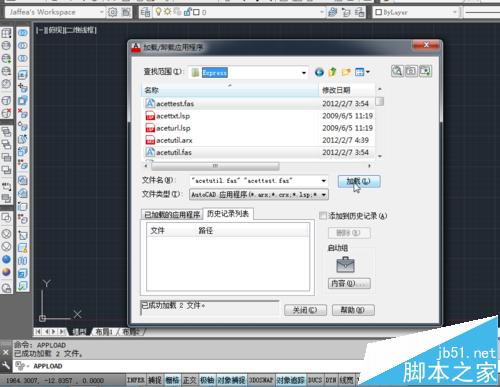500x387 pixels.
Task: Toggle DUCS in the status bar
Action: point(315,380)
